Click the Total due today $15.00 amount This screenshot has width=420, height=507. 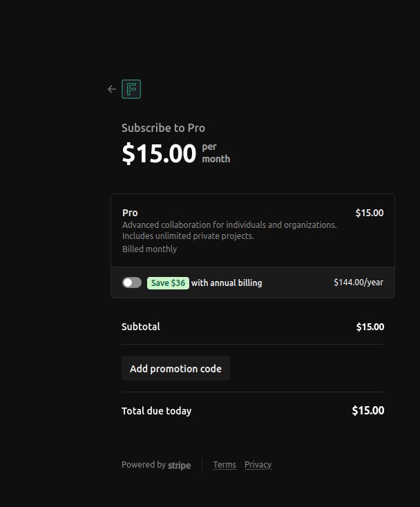[368, 410]
